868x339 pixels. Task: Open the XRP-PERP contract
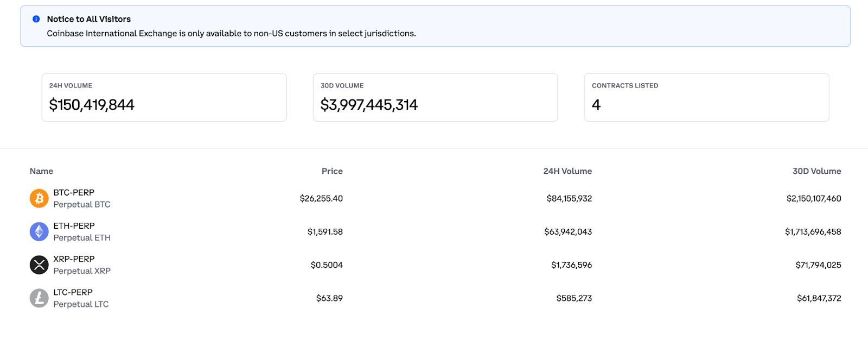[x=74, y=259]
